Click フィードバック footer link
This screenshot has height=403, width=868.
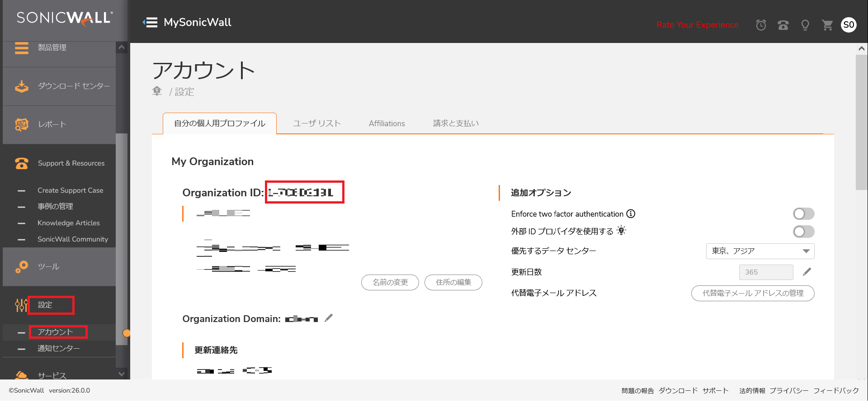point(836,391)
